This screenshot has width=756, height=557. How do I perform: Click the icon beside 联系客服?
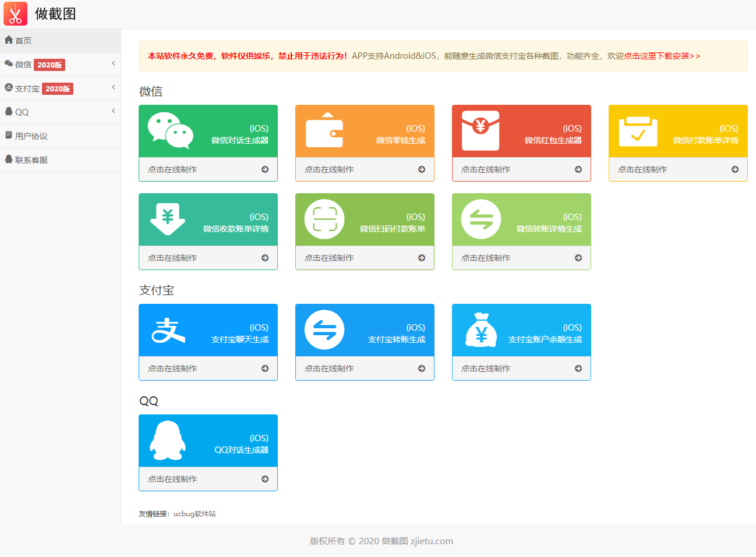(9, 159)
